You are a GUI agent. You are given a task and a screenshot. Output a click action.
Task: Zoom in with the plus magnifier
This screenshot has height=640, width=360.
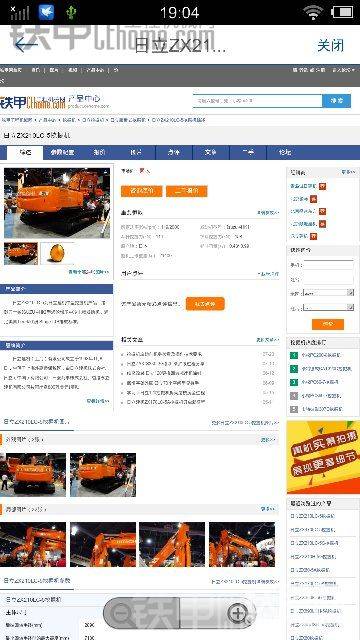238,613
